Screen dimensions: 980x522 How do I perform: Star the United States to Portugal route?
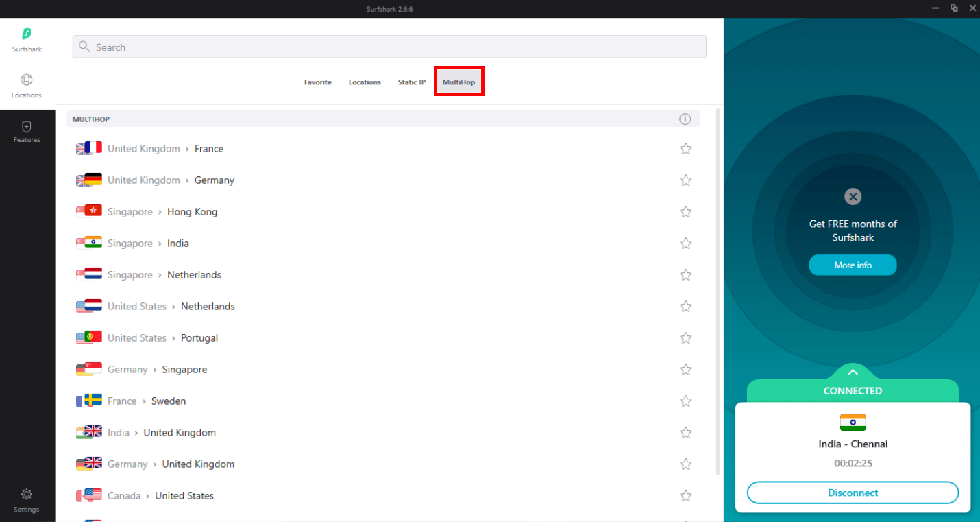tap(685, 338)
